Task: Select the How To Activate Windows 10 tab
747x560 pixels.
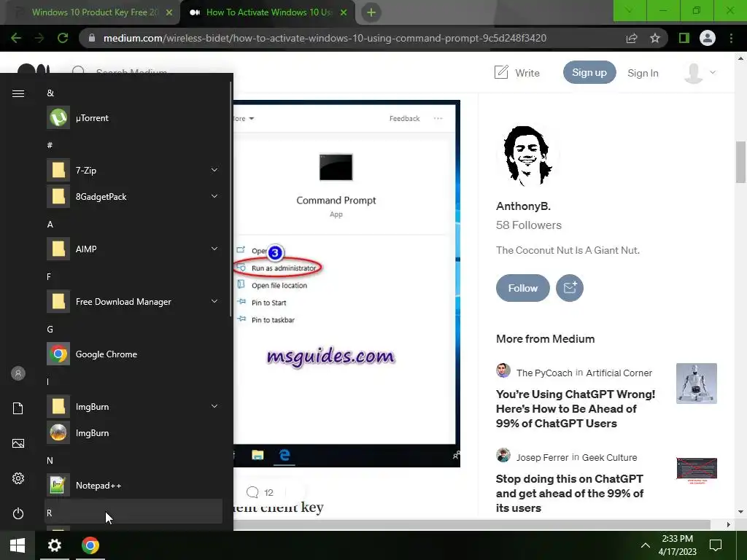Action: point(268,12)
